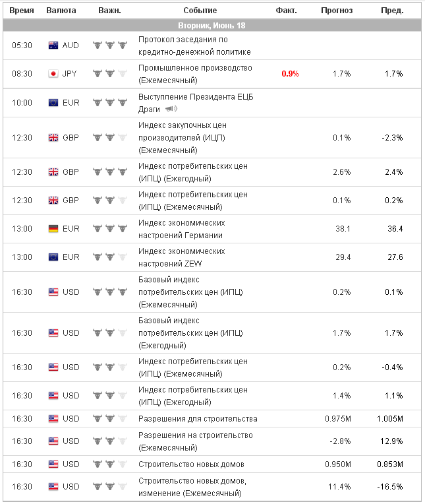This screenshot has width=425, height=504.
Task: Click the UK flag in the producer price index row
Action: coord(54,137)
